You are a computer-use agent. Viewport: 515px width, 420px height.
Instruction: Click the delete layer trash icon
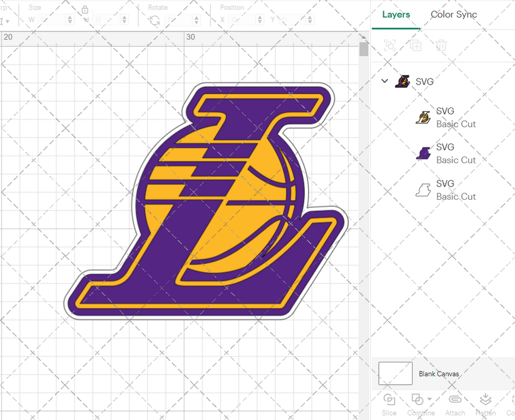(x=442, y=45)
